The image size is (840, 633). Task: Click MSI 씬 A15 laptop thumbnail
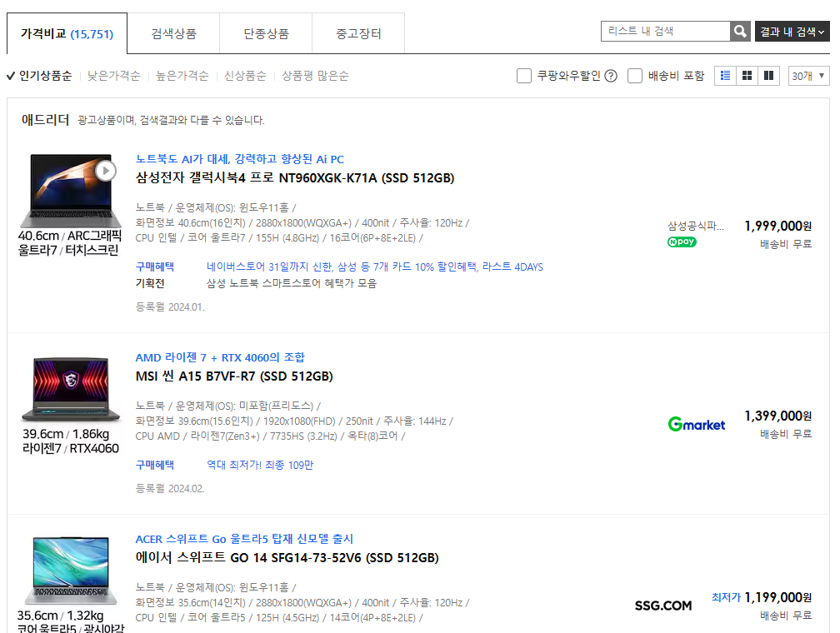point(70,389)
